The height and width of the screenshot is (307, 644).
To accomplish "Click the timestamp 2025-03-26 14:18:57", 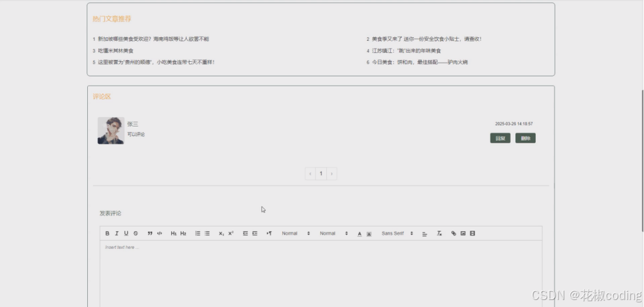I will [x=514, y=123].
